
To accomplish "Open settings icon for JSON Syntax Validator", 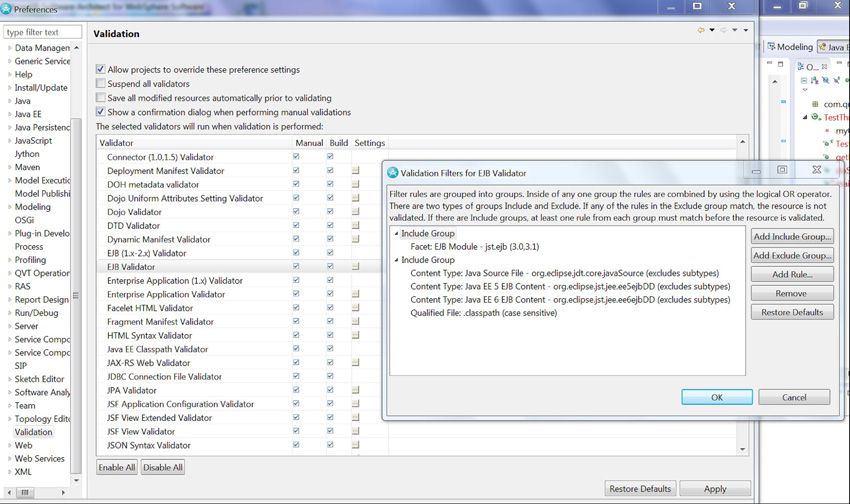I will click(x=356, y=445).
